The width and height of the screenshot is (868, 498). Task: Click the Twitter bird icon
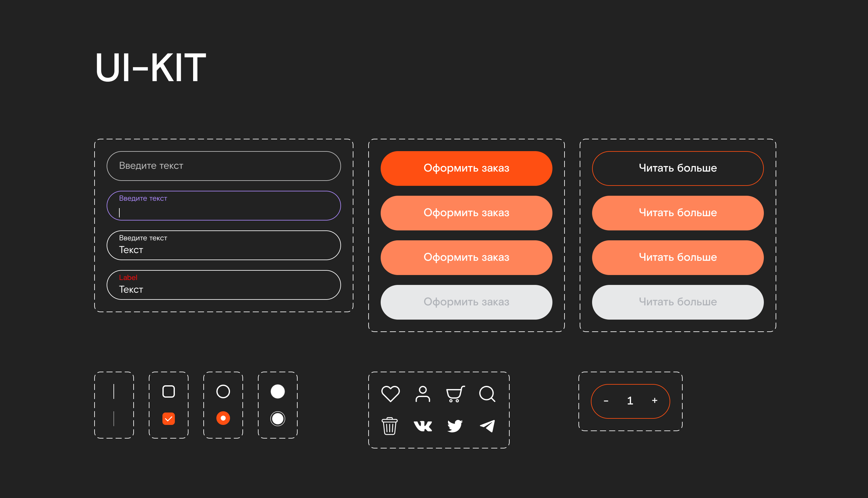tap(455, 426)
